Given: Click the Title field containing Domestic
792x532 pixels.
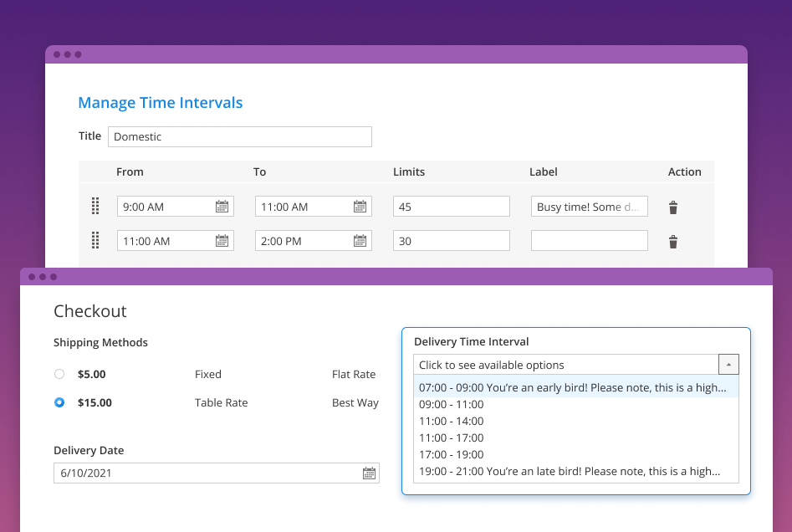Looking at the screenshot, I should (x=240, y=136).
